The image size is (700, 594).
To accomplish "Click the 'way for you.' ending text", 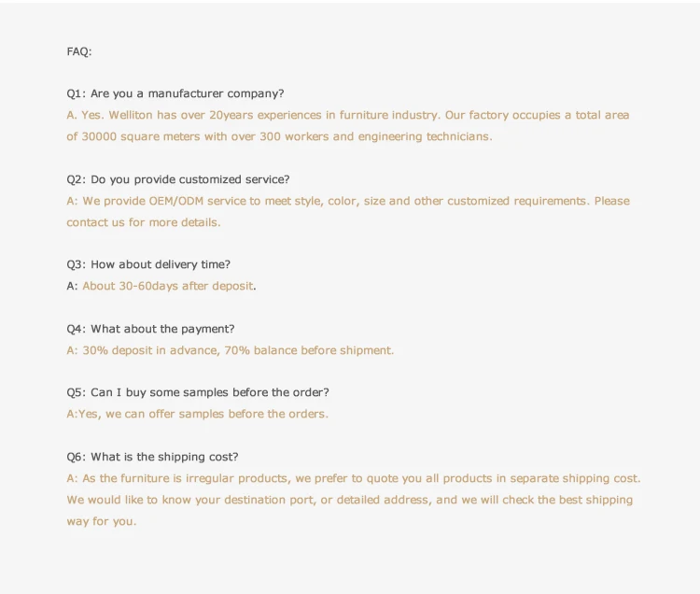I will click(x=102, y=522).
